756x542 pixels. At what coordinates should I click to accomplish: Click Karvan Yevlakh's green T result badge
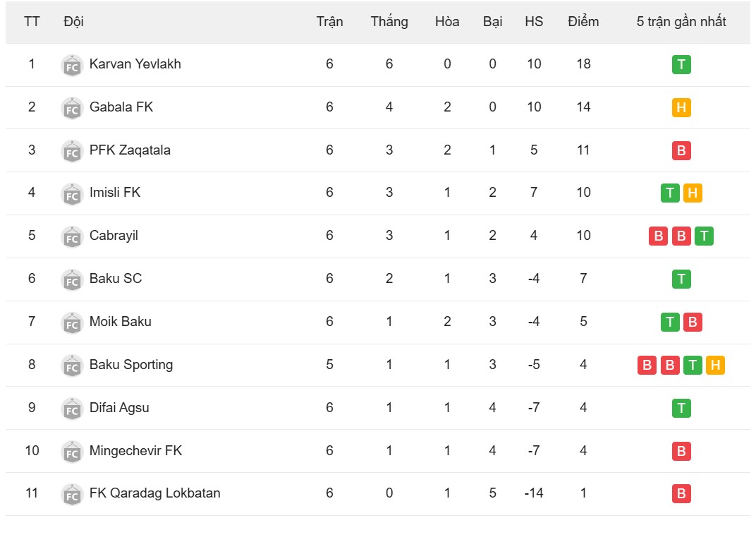[681, 65]
